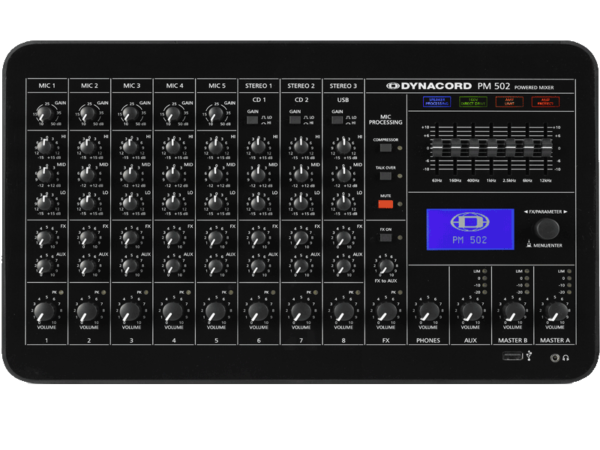The image size is (600, 450).
Task: Click the STEREO 2 MID EQ knob
Action: [x=300, y=175]
